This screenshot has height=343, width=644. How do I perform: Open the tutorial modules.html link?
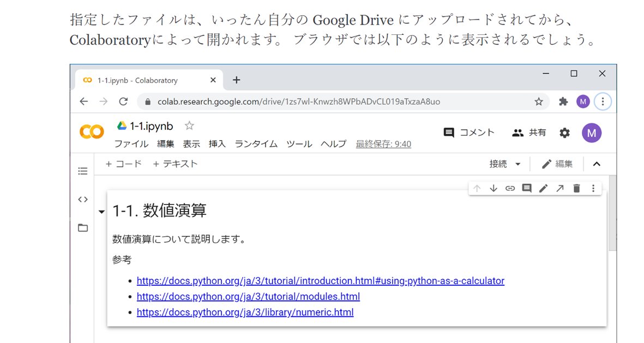click(x=248, y=296)
